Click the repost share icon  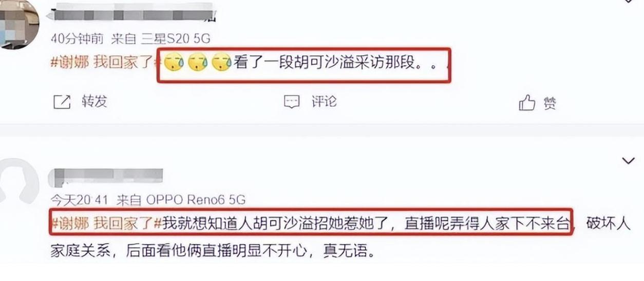(x=62, y=102)
